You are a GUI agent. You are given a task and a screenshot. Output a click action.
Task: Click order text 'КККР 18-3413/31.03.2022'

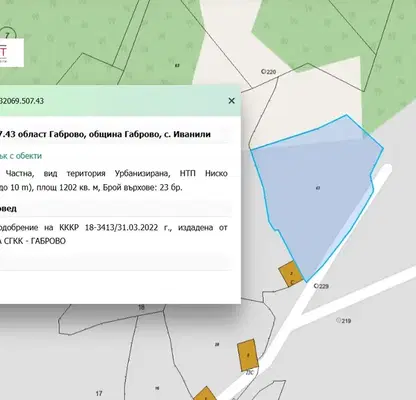[x=108, y=228]
